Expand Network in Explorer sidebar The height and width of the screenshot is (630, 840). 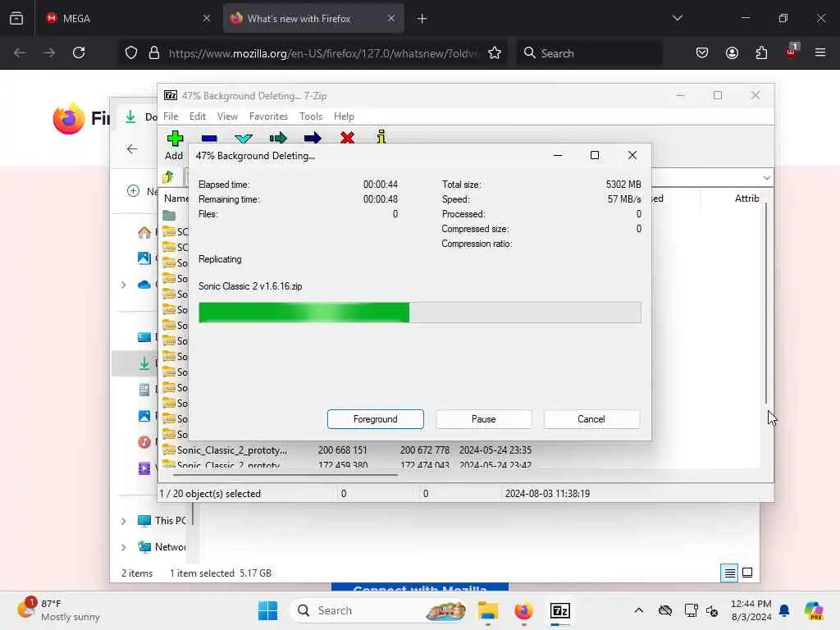tap(124, 547)
